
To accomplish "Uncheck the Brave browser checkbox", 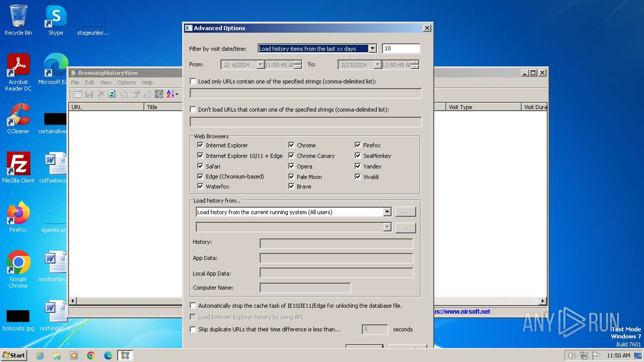I will tap(291, 187).
